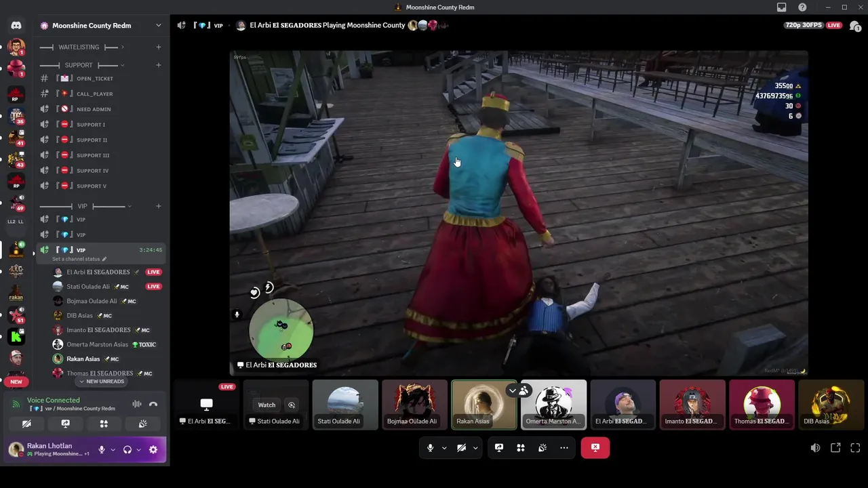Open the stream volume speaker icon

(x=815, y=448)
